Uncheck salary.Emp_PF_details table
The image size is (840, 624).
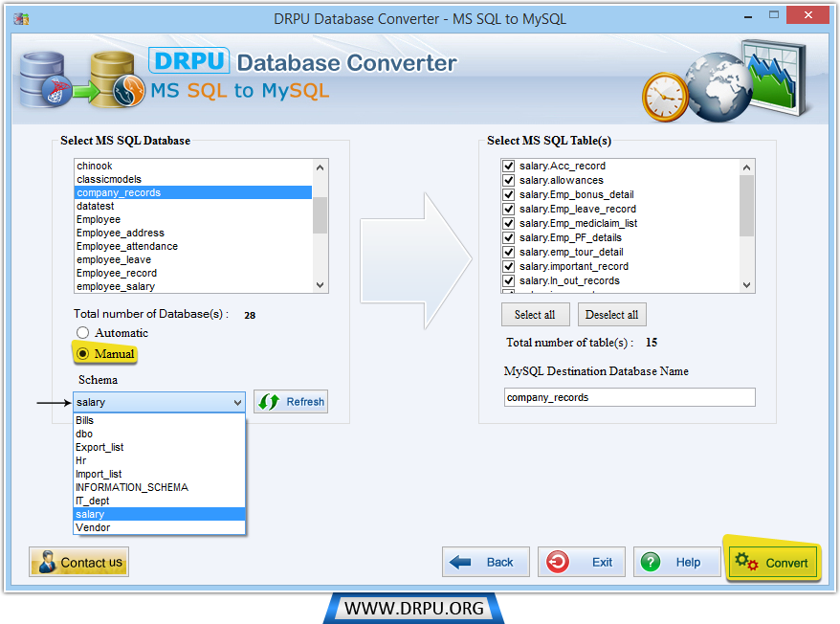[508, 237]
